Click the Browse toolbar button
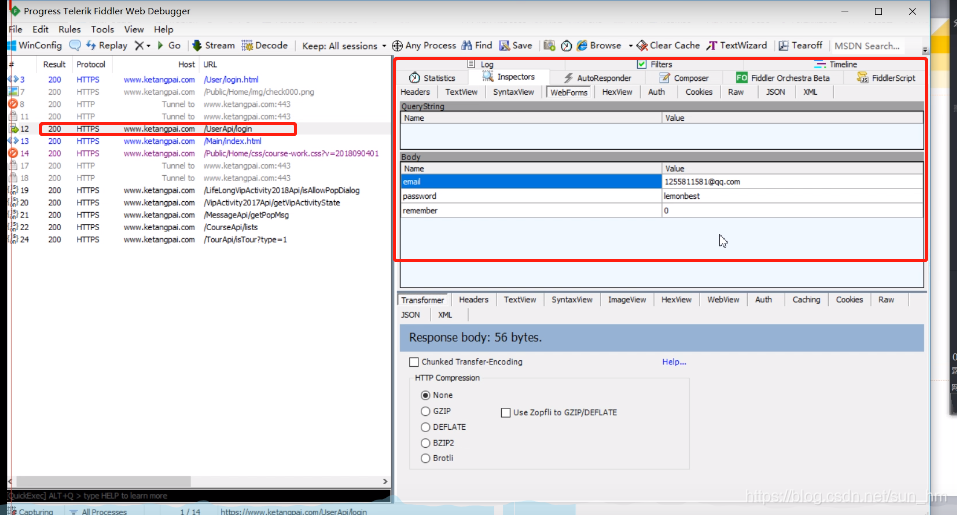Image resolution: width=957 pixels, height=515 pixels. (599, 46)
